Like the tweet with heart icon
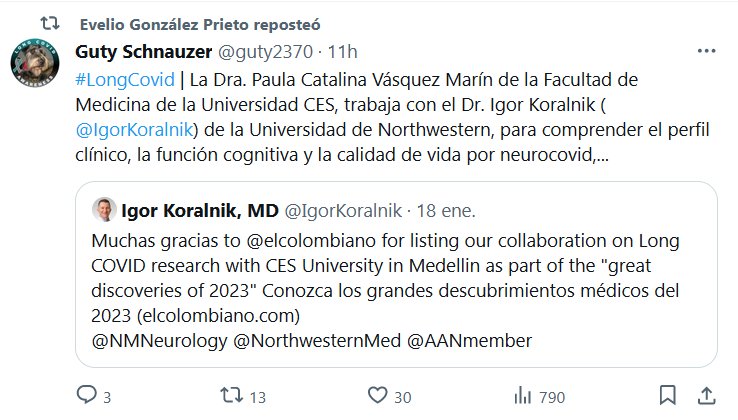738x420 pixels. (x=378, y=396)
